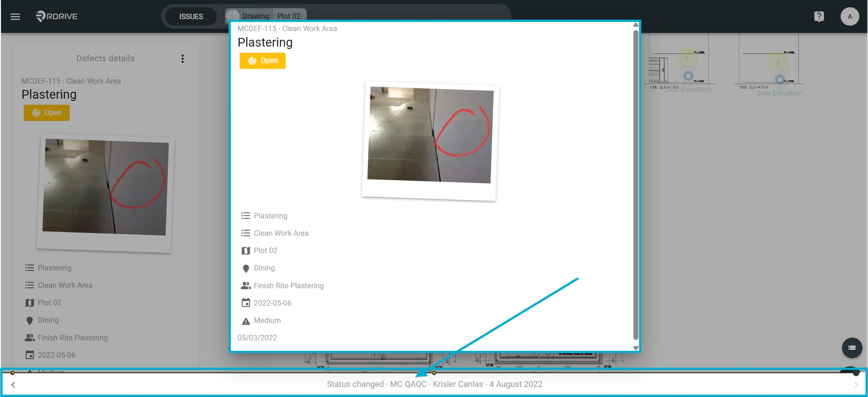Click the calendar icon beside 2022-05-06 in zoomed panel
This screenshot has height=397, width=868.
(246, 303)
